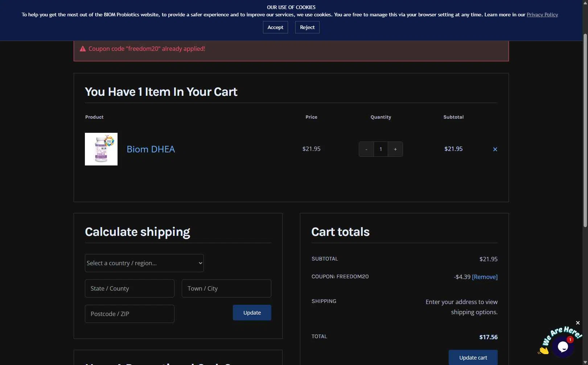Decrease Biom DHEA quantity with minus button
The height and width of the screenshot is (365, 588).
pos(366,149)
